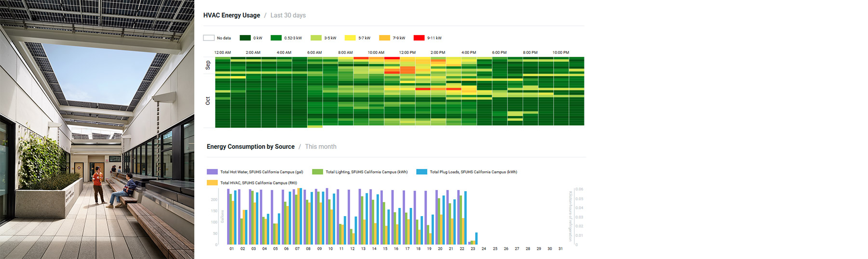The image size is (868, 259).
Task: Click the 12:00 PM heatmap column label
Action: [407, 52]
